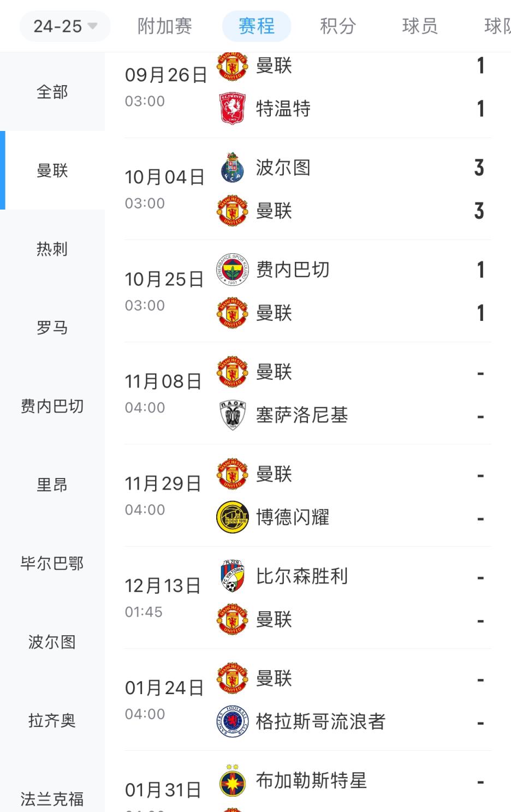The width and height of the screenshot is (511, 812).
Task: Select 毕尔巴鄂 in the team sidebar
Action: click(52, 563)
